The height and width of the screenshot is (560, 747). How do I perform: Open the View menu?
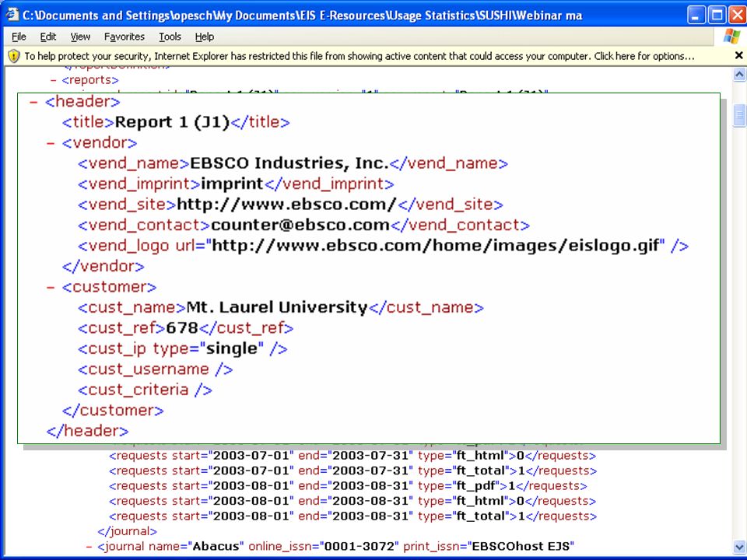pyautogui.click(x=80, y=37)
